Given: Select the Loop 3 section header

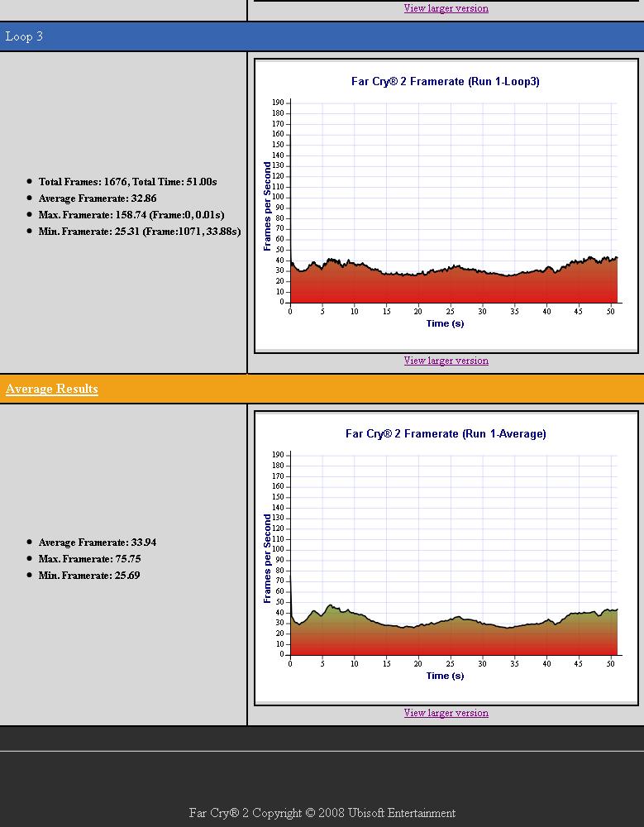Looking at the screenshot, I should [322, 36].
